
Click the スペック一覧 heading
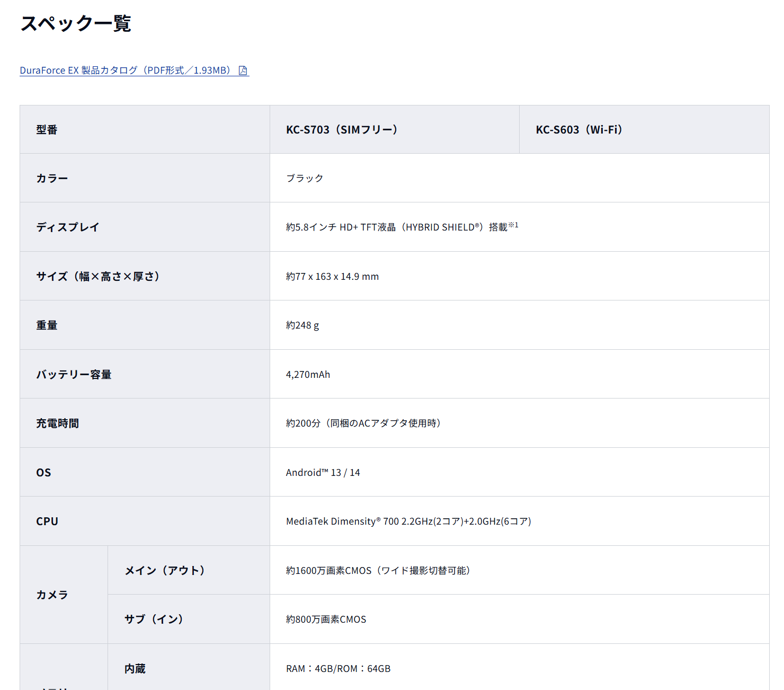(76, 23)
